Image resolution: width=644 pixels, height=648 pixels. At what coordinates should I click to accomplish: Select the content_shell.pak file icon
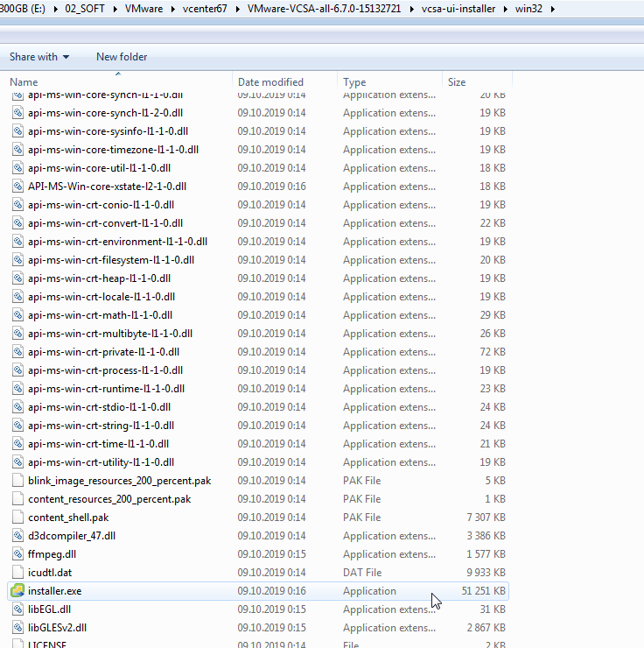[x=18, y=518]
